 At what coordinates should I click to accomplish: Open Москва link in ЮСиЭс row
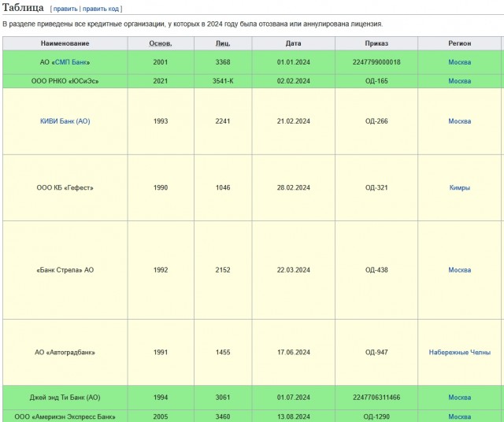click(x=460, y=81)
